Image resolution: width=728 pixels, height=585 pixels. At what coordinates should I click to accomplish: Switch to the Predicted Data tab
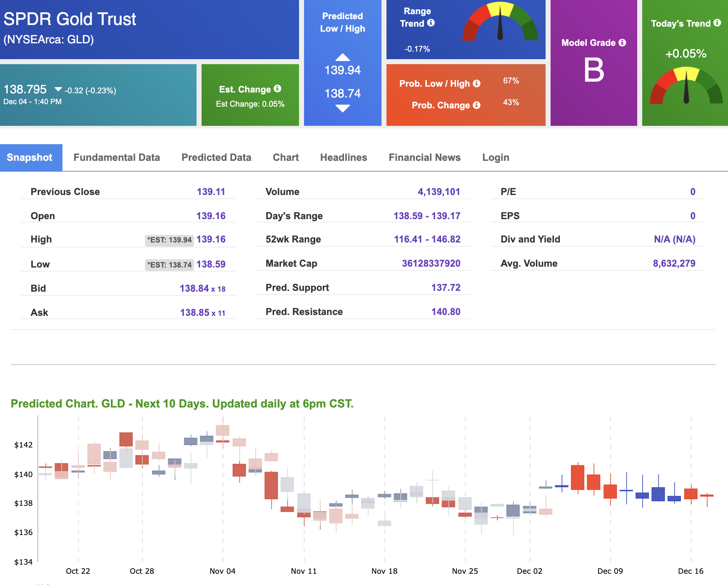click(x=216, y=157)
